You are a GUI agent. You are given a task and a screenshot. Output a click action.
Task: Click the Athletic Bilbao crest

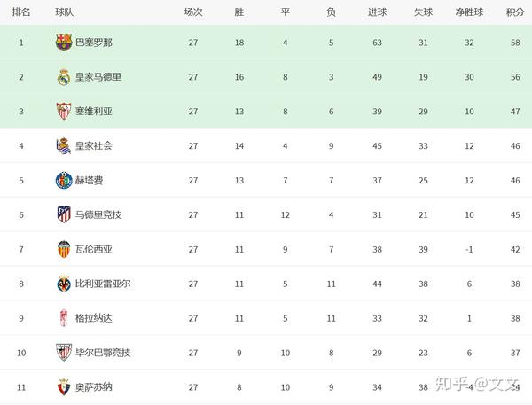coord(64,353)
